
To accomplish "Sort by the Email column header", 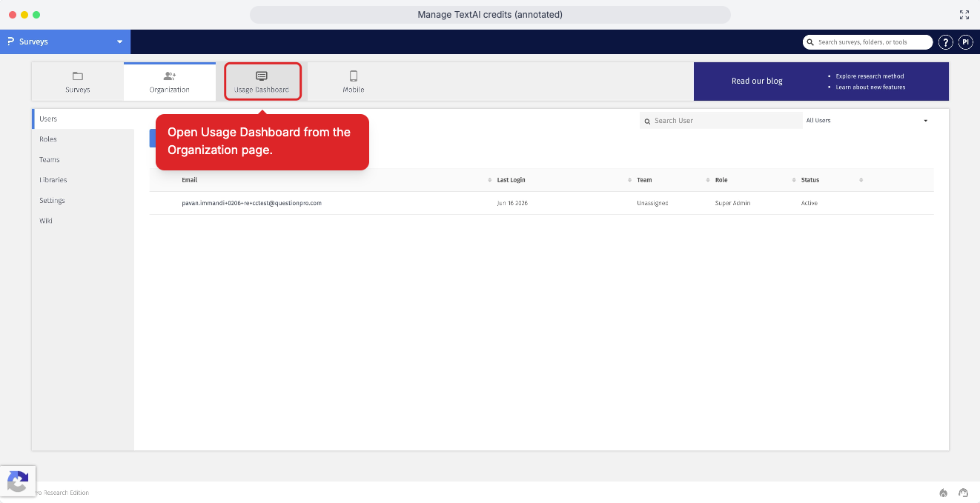I will point(189,180).
